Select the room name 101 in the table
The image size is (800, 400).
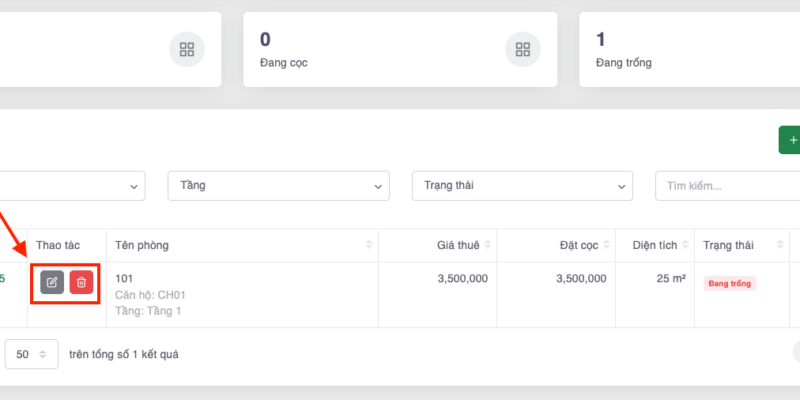(x=124, y=278)
